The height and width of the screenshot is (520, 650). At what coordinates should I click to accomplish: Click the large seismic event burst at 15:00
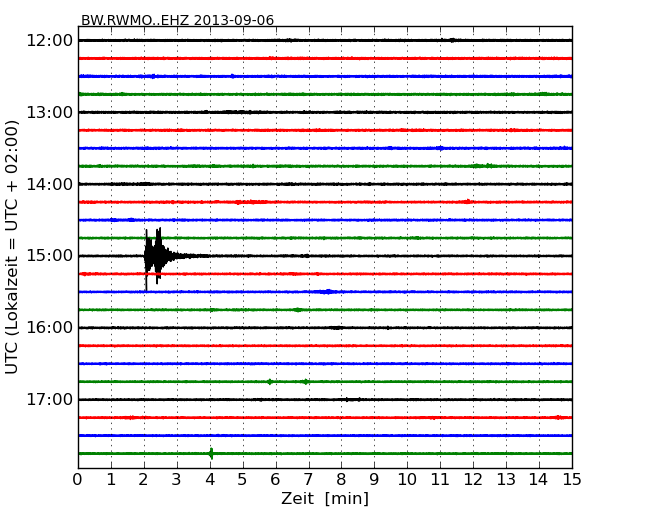point(160,258)
